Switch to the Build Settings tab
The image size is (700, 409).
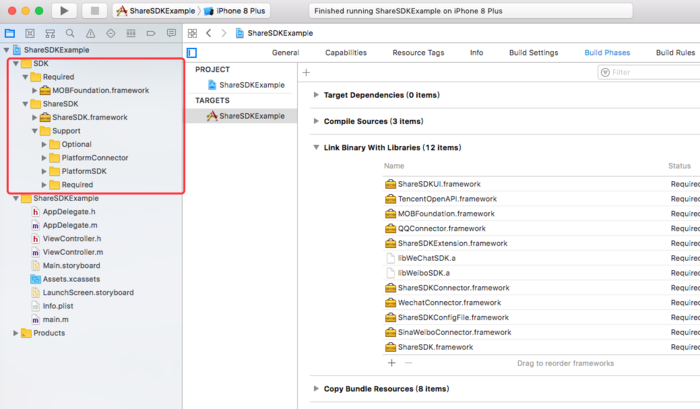coord(533,53)
